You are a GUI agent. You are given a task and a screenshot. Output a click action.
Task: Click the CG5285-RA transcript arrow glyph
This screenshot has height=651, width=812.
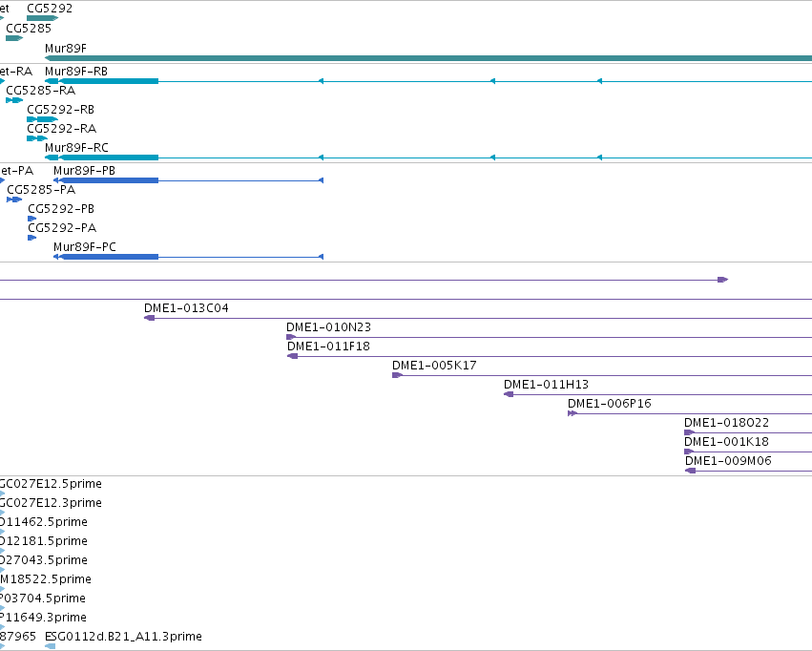coord(14,100)
